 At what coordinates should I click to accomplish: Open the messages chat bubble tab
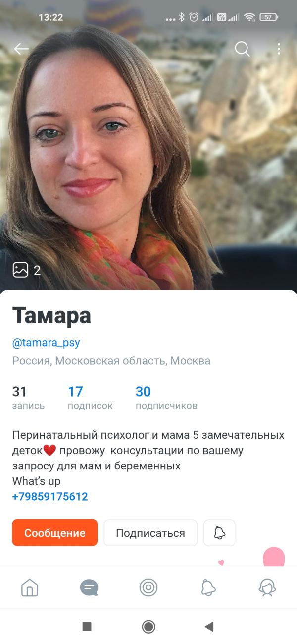tap(89, 588)
